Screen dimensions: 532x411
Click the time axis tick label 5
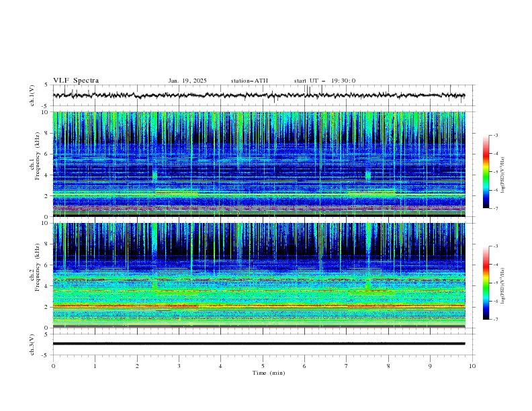pyautogui.click(x=263, y=366)
